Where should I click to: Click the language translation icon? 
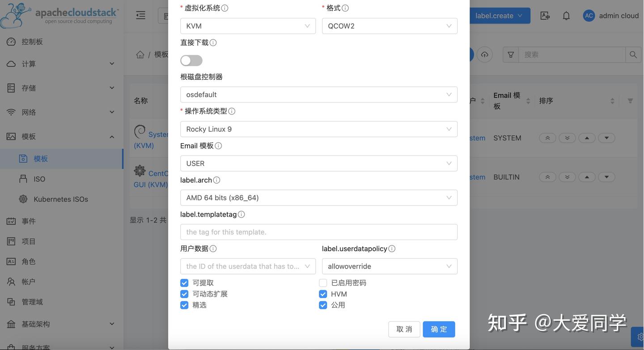pos(545,15)
